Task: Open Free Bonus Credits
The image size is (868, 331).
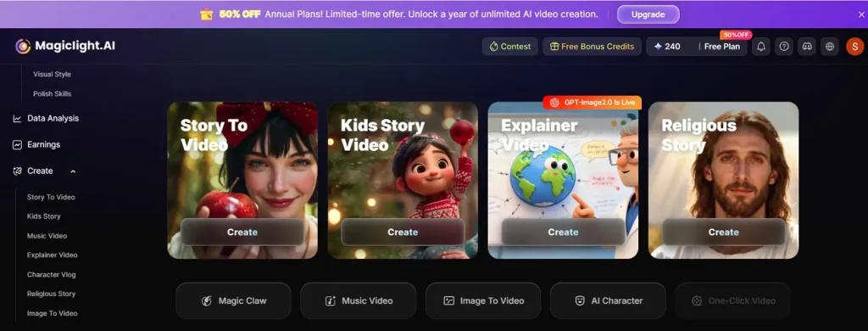Action: [x=592, y=47]
